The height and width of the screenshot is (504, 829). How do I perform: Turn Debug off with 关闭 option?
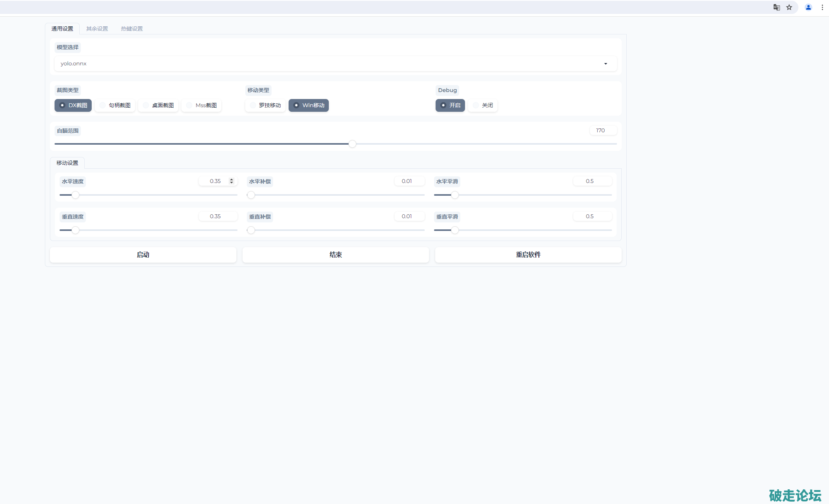point(483,105)
